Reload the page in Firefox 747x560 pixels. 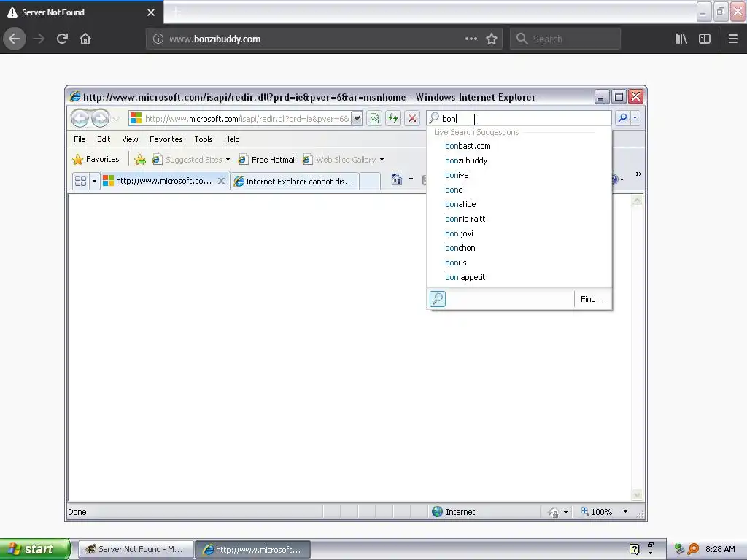(62, 39)
